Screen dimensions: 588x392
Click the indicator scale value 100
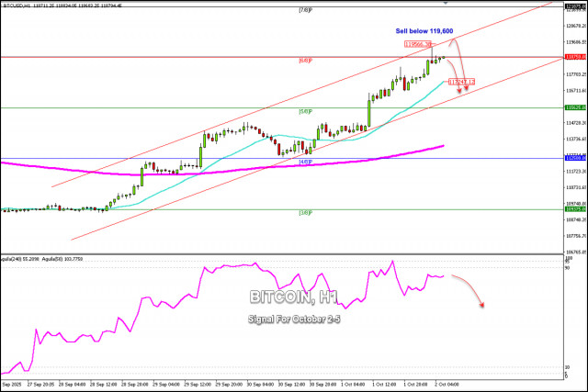[x=568, y=259]
